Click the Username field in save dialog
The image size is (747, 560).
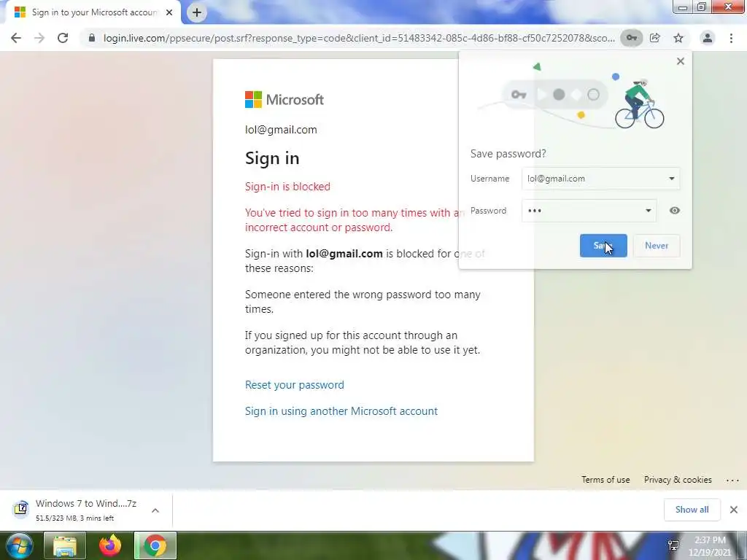[601, 179]
